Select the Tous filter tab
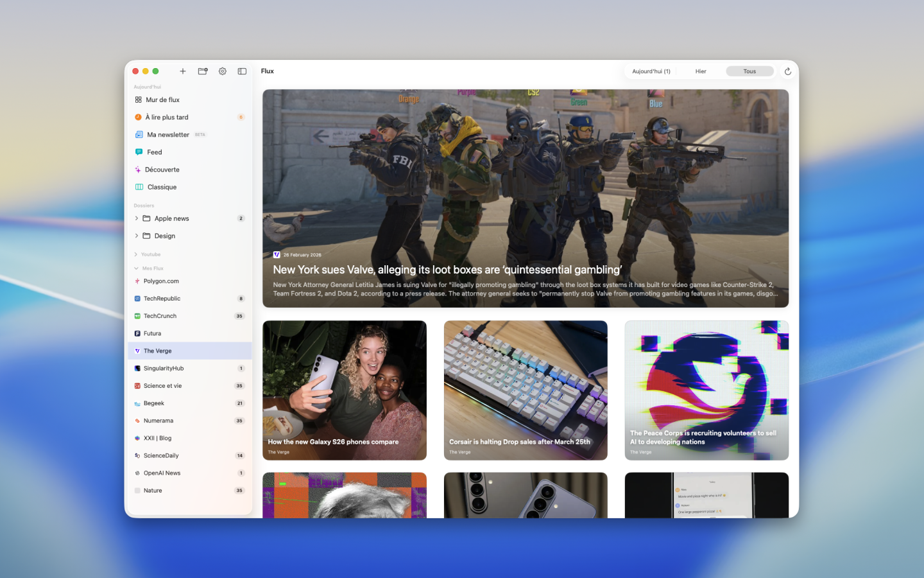 coord(749,71)
